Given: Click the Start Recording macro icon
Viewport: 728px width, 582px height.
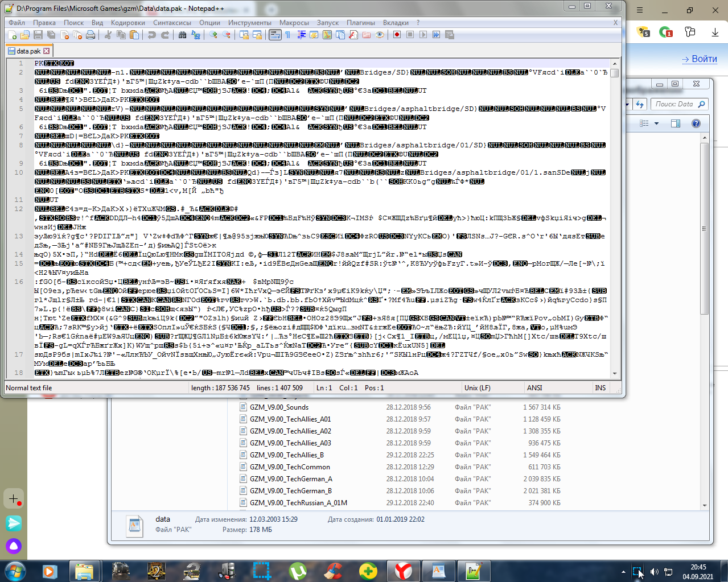Looking at the screenshot, I should pyautogui.click(x=397, y=35).
